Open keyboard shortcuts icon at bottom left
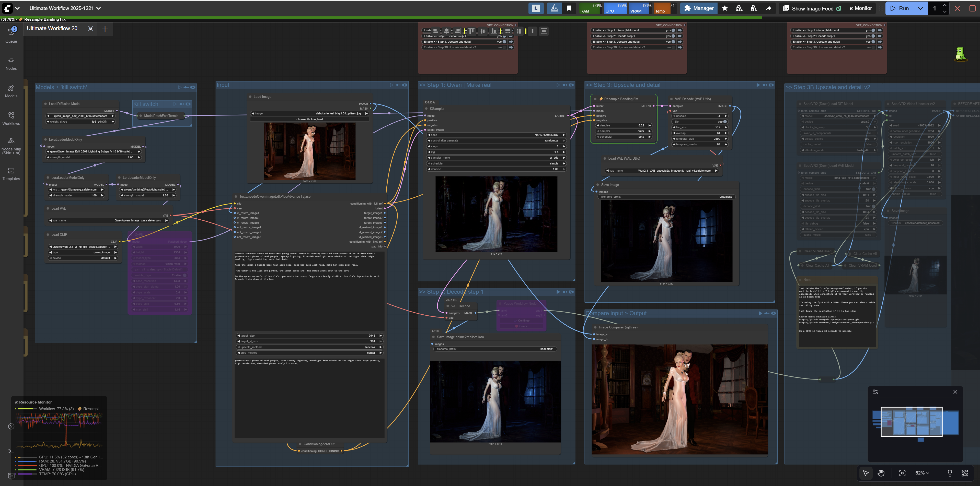Screen dimensions: 980x486 [x=11, y=475]
